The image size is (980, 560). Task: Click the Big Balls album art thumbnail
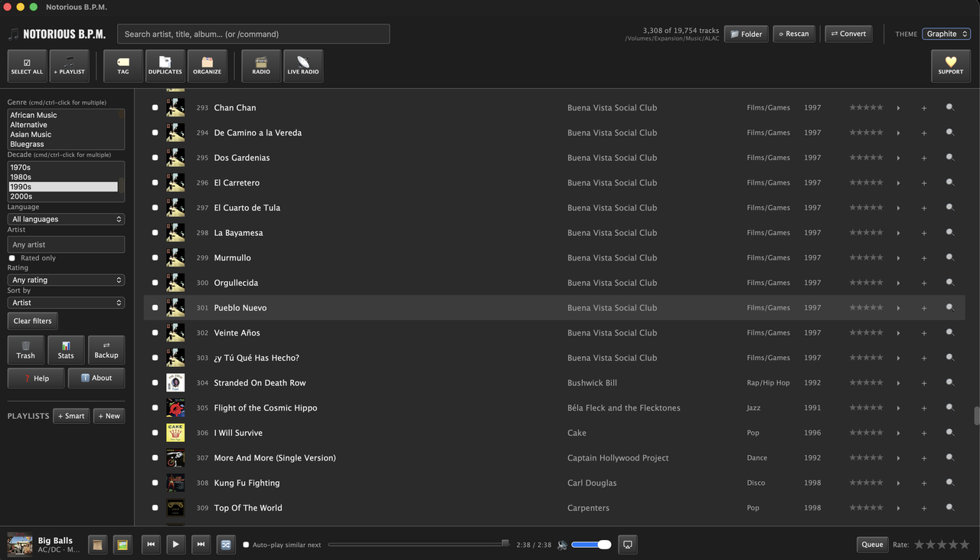(x=20, y=545)
